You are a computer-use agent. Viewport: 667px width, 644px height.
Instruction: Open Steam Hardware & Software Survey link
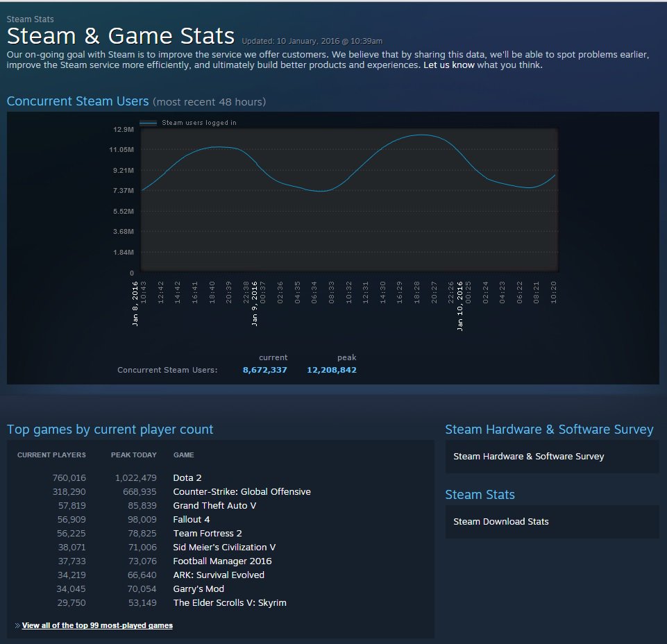(x=528, y=457)
